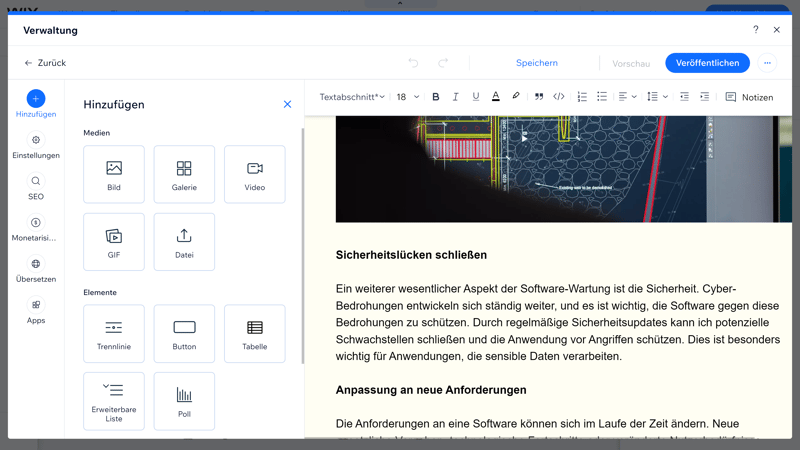Add an image with the Bild tile
This screenshot has height=450, width=800.
(114, 175)
